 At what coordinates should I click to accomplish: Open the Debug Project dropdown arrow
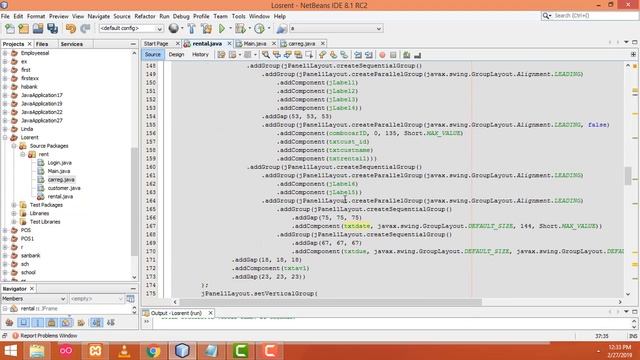(x=249, y=29)
